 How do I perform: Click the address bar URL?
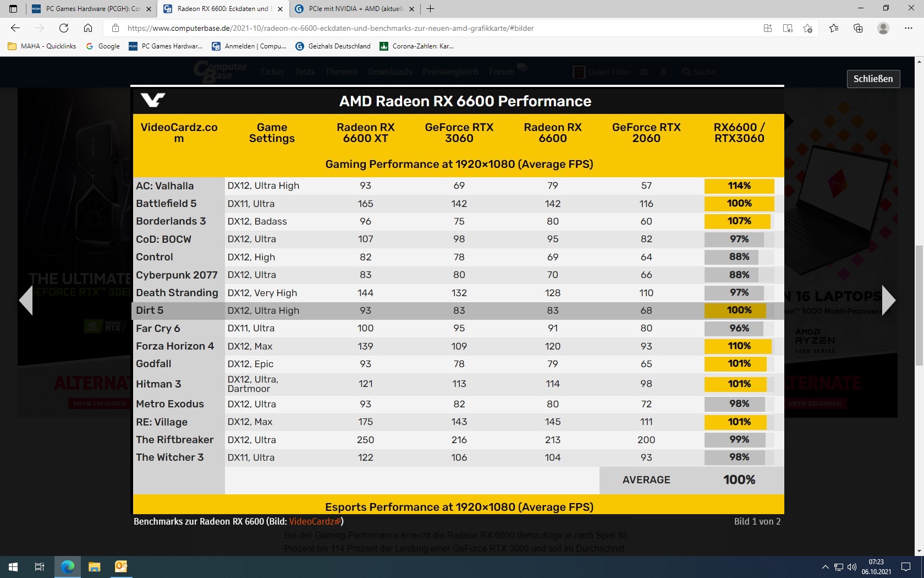click(330, 28)
